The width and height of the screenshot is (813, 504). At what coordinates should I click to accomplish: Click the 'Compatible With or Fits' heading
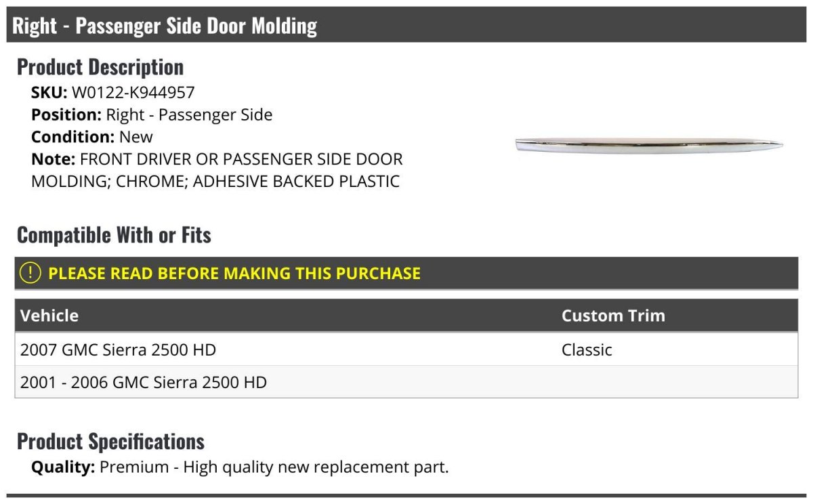(114, 235)
